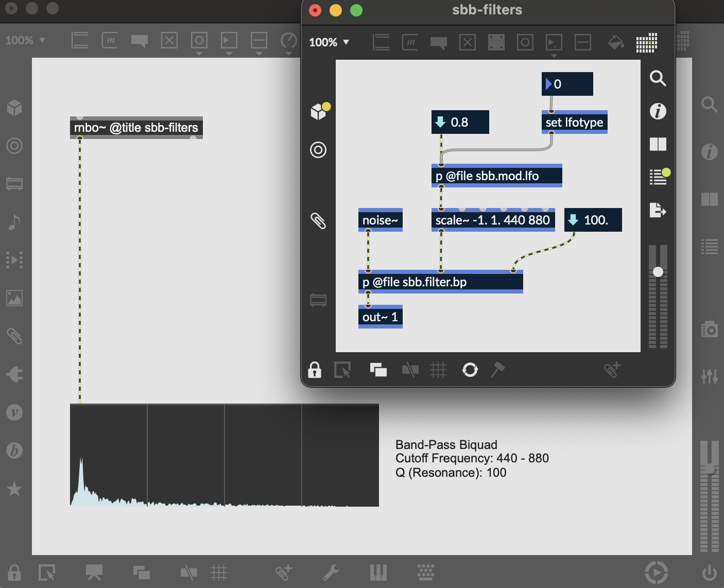The width and height of the screenshot is (724, 588).
Task: Toggle grid in main window bottom bar
Action: point(219,572)
